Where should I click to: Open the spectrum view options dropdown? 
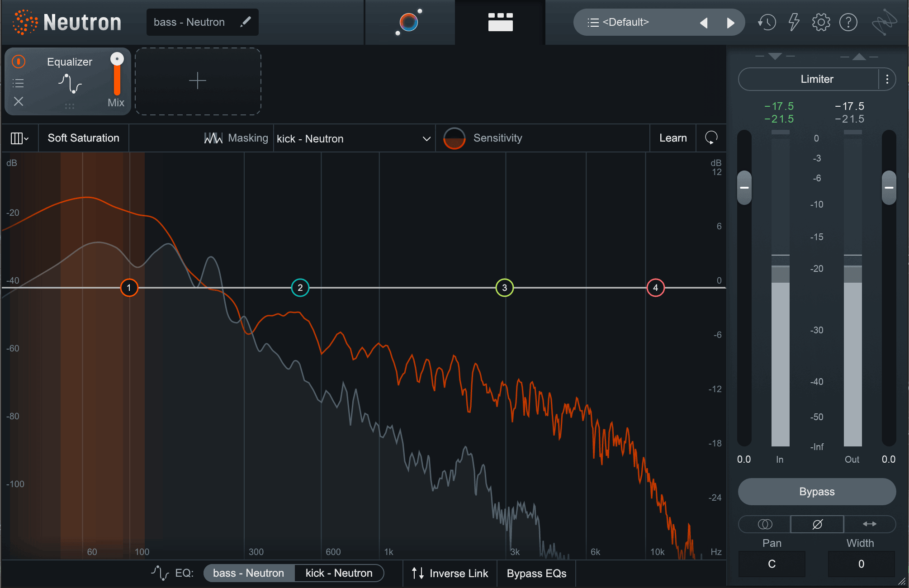pyautogui.click(x=19, y=138)
